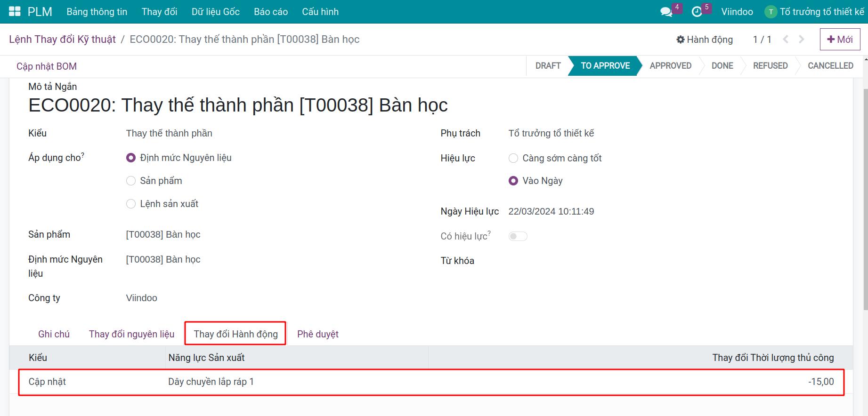The width and height of the screenshot is (868, 416).
Task: Select the Định mức Nguyên liệu radio option
Action: click(x=131, y=158)
